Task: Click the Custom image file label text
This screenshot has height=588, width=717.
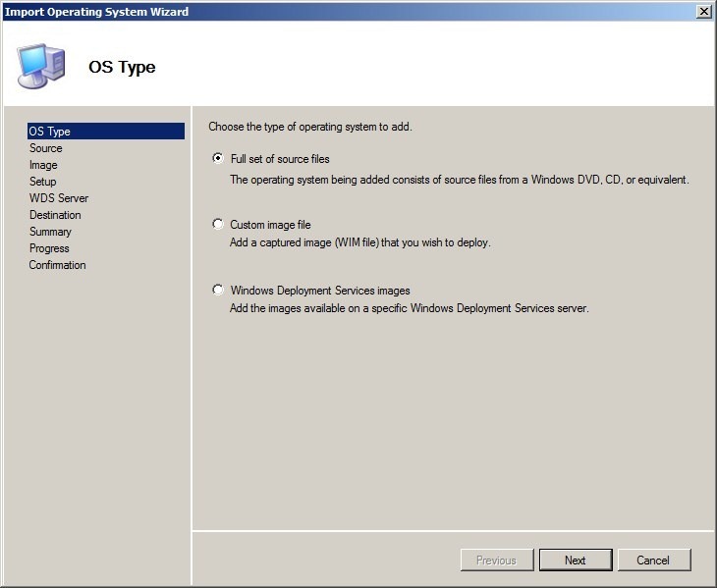Action: (x=270, y=225)
